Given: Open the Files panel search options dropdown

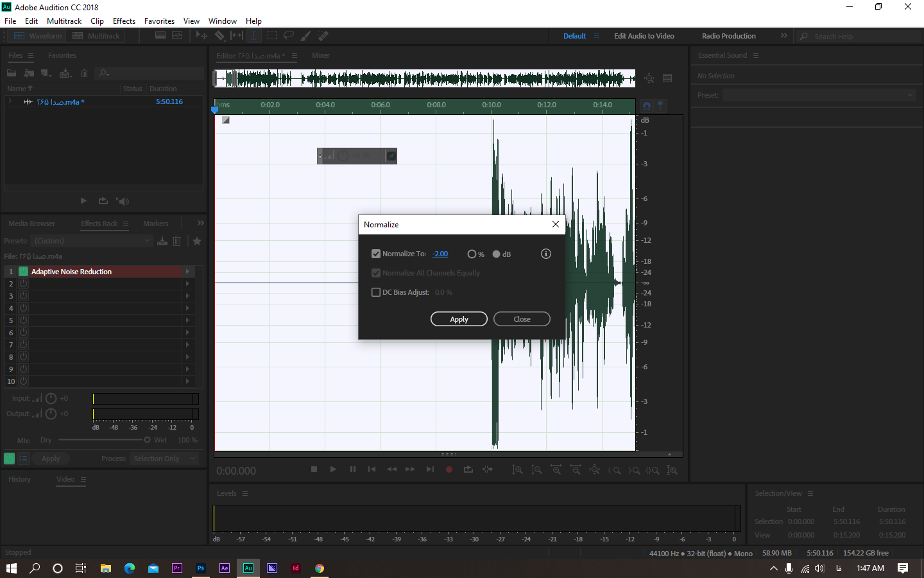Looking at the screenshot, I should pos(105,73).
